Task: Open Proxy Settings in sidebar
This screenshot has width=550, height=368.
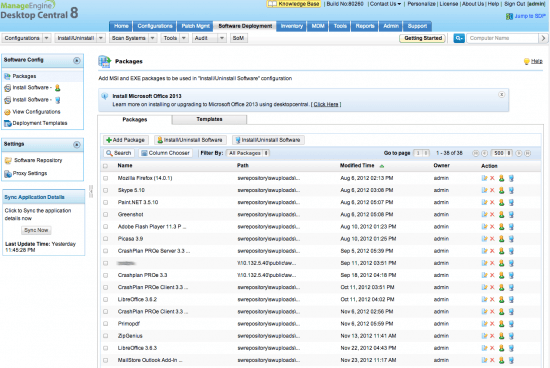Action: pos(30,173)
